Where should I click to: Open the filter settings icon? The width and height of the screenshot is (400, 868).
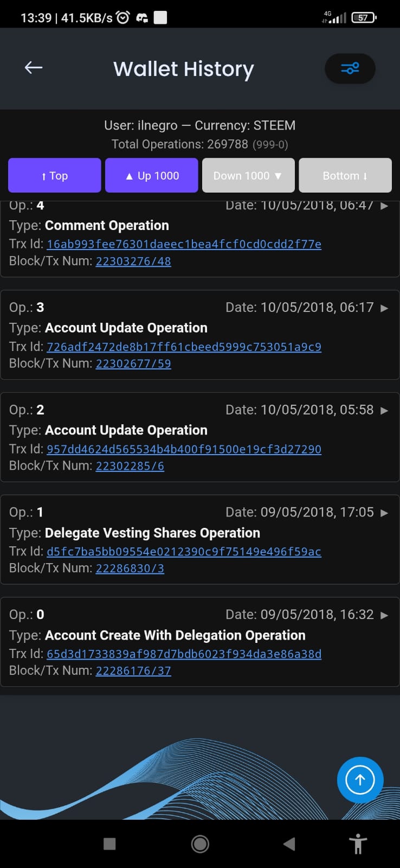coord(350,68)
